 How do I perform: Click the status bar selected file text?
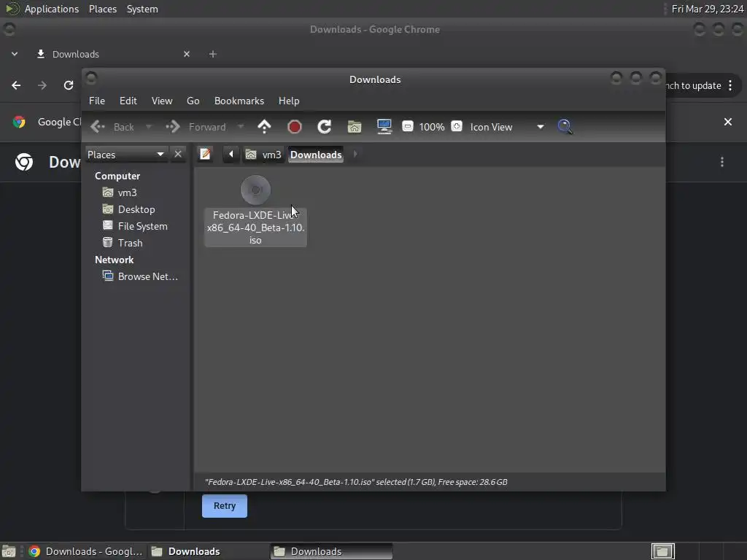click(x=356, y=482)
